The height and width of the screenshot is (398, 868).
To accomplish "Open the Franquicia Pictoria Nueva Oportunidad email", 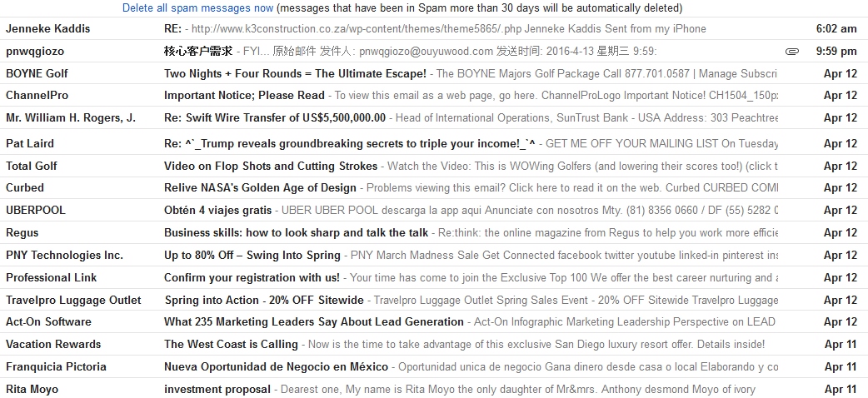I will pyautogui.click(x=276, y=366).
